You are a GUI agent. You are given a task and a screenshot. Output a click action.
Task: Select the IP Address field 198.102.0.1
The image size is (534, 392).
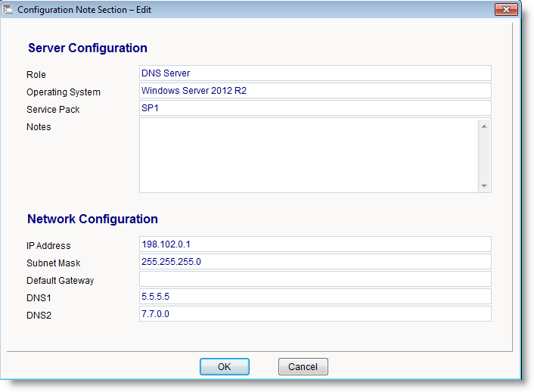point(315,244)
